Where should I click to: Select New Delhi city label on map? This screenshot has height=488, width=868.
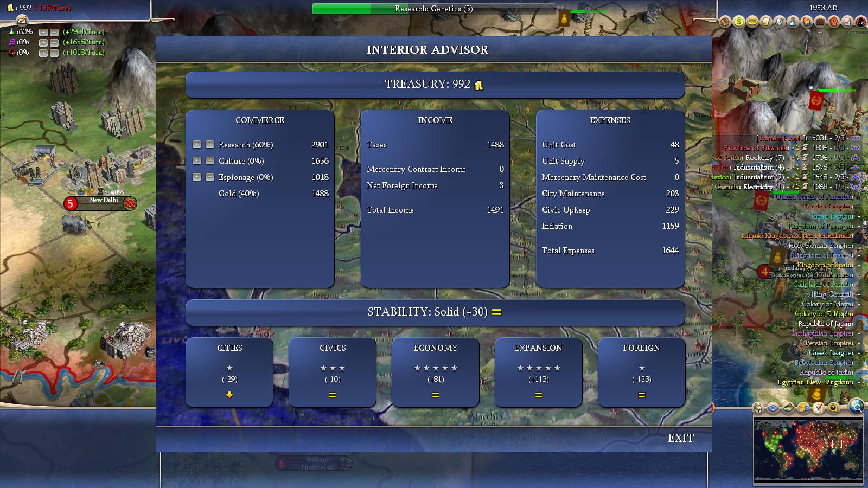point(100,203)
